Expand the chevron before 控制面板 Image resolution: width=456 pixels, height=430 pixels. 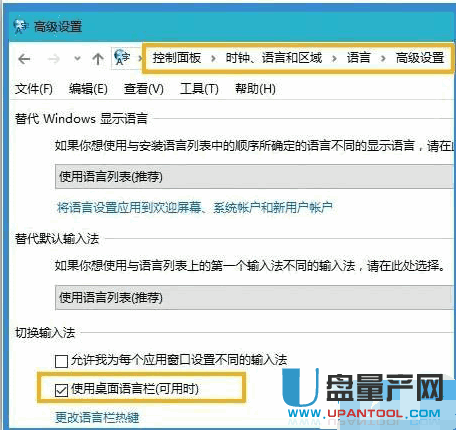point(140,59)
